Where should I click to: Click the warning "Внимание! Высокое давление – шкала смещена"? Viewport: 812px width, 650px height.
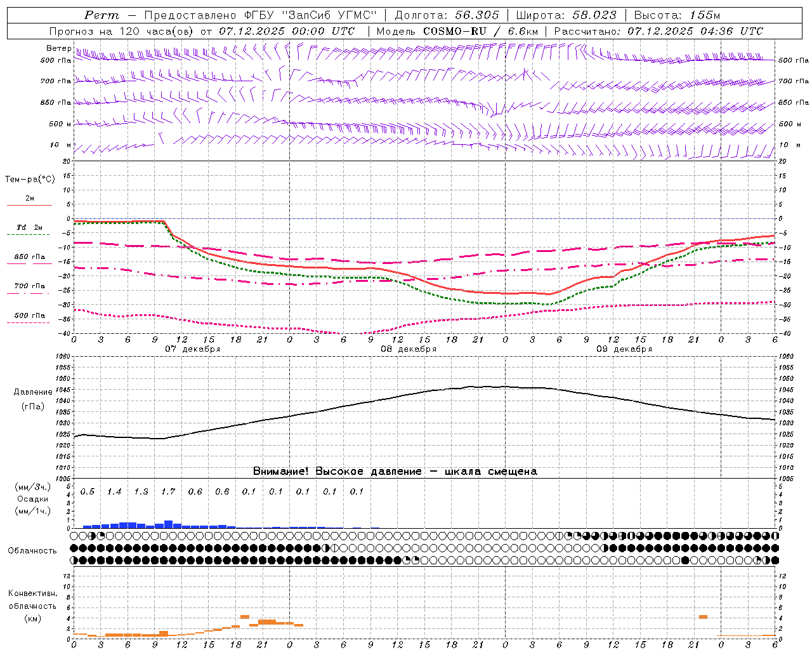[395, 472]
